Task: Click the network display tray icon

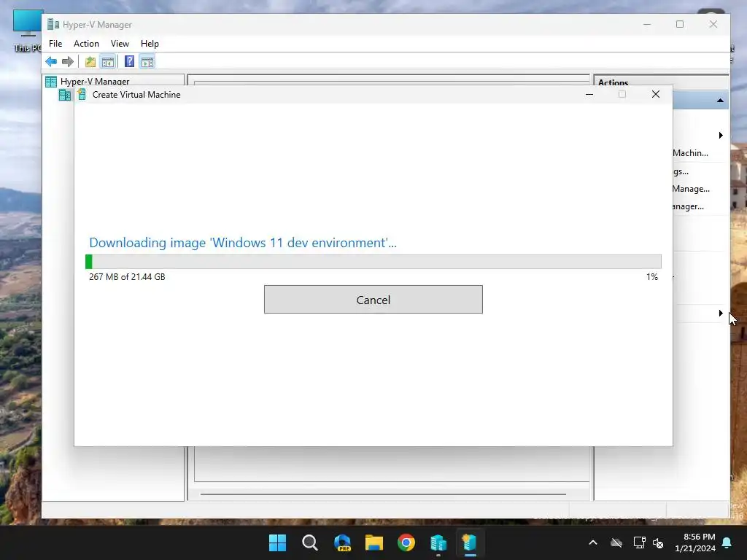Action: pos(639,542)
